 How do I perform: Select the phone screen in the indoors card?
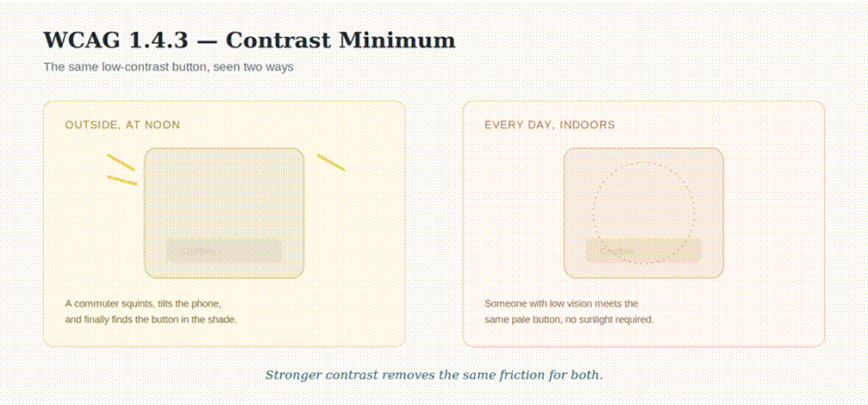[644, 213]
